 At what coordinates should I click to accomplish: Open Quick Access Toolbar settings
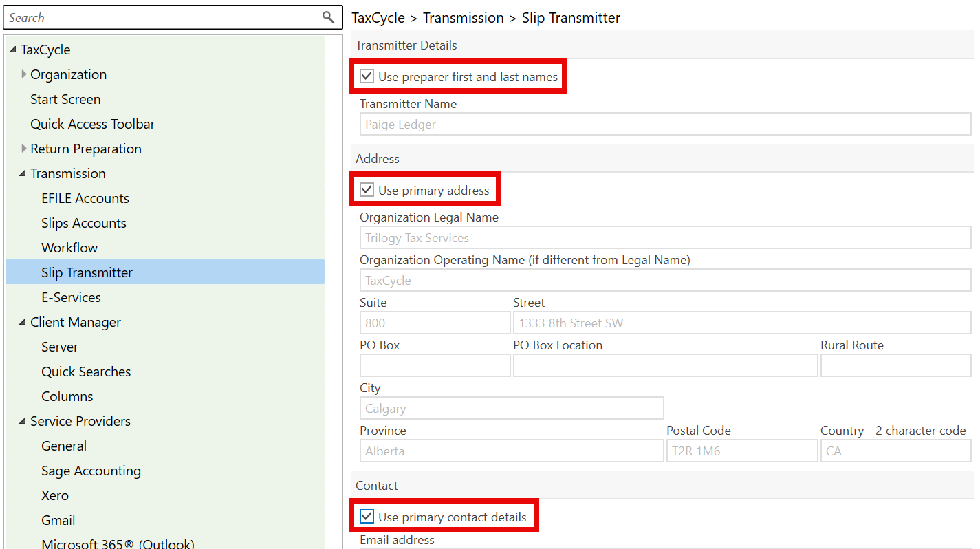tap(93, 124)
